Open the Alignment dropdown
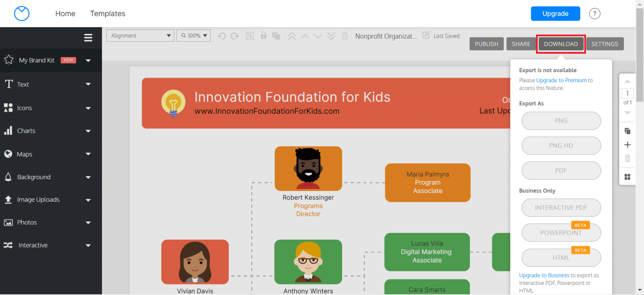 coord(140,36)
